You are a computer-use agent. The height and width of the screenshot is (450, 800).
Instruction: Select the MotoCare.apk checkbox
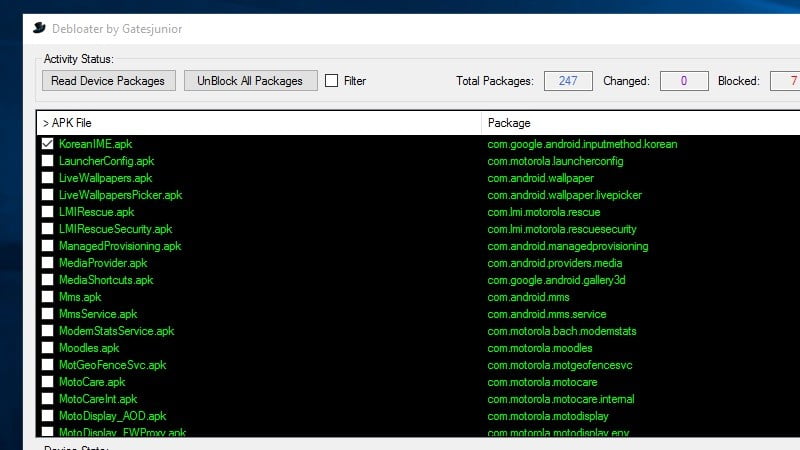[47, 382]
